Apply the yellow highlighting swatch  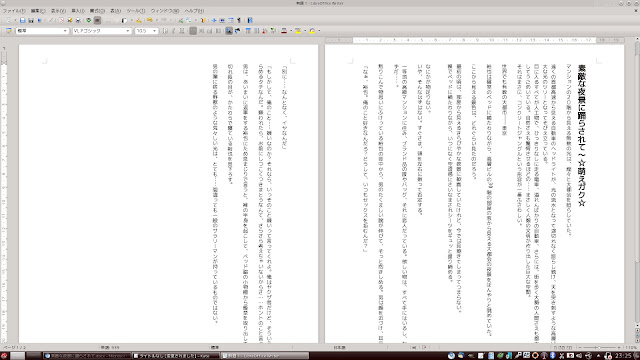pos(298,31)
